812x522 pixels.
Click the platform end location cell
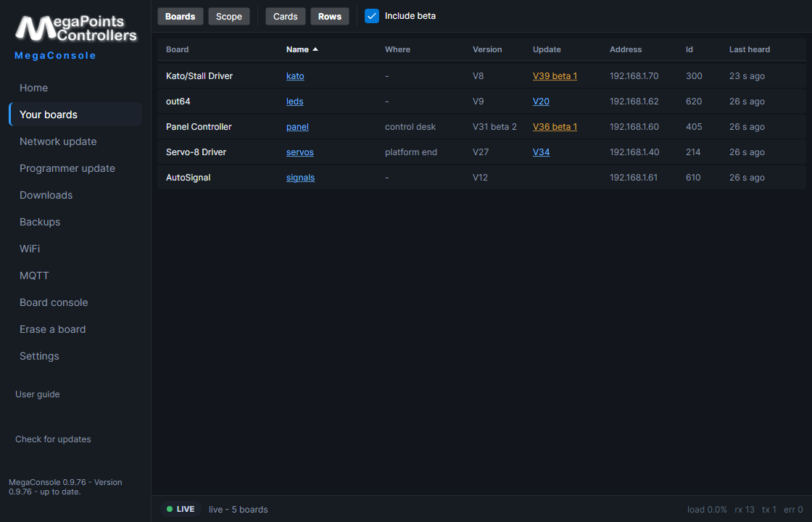[x=411, y=152]
